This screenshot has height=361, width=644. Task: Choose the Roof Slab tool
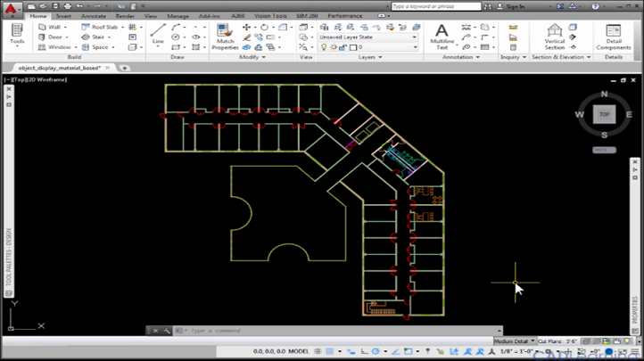[x=101, y=27]
